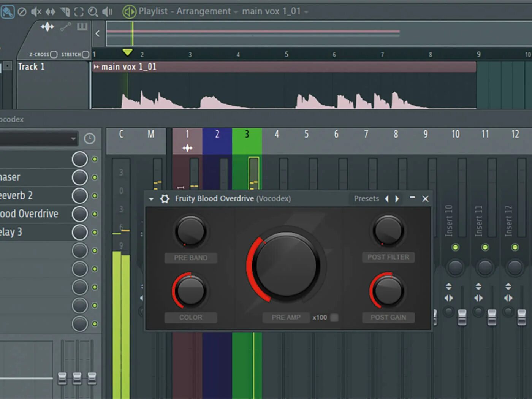The width and height of the screenshot is (532, 399).
Task: Select the Zoom magnifier tool
Action: pyautogui.click(x=93, y=12)
